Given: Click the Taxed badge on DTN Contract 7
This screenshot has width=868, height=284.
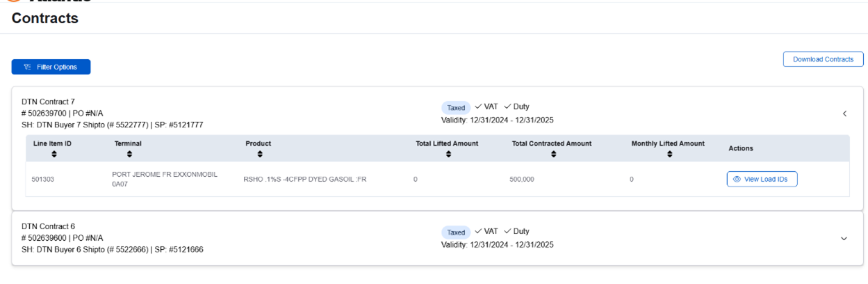Looking at the screenshot, I should click(456, 107).
